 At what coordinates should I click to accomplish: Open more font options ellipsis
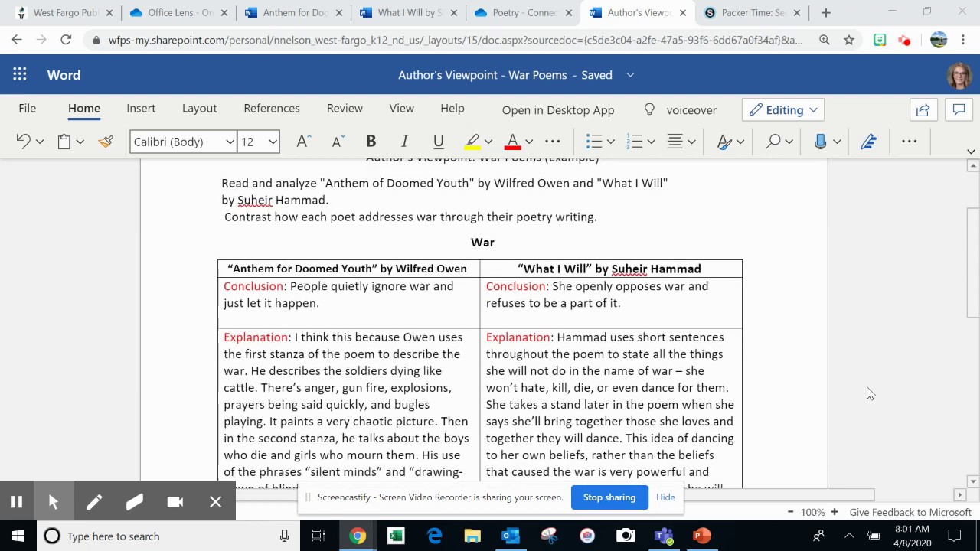553,141
